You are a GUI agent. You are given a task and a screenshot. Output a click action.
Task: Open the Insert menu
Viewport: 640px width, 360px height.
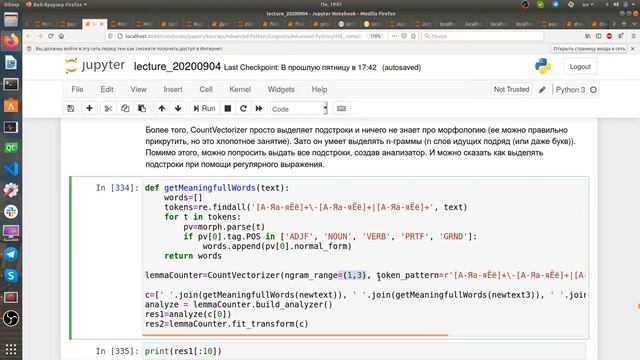pos(173,89)
